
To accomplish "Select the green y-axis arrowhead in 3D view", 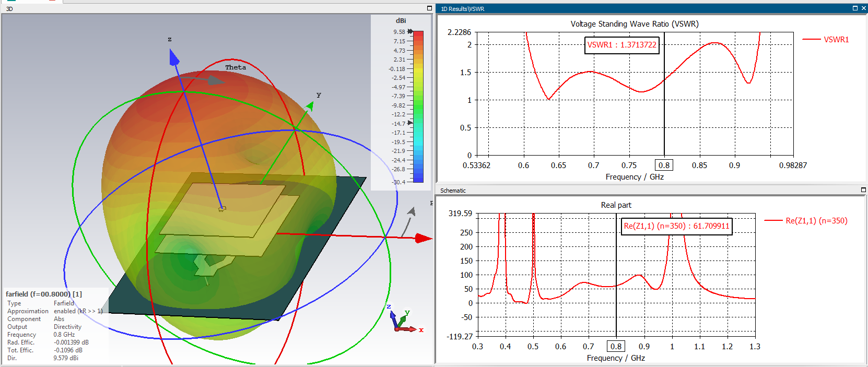I will [310, 106].
